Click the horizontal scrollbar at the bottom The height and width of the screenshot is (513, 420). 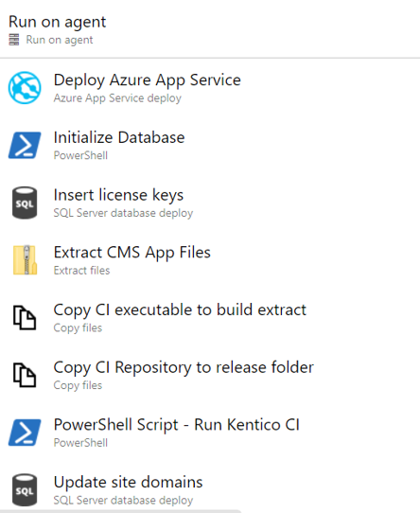(x=121, y=511)
